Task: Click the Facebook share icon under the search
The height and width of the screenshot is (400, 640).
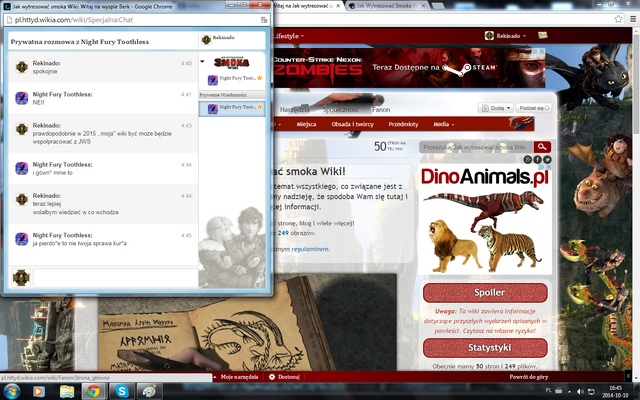Action: pos(538,160)
